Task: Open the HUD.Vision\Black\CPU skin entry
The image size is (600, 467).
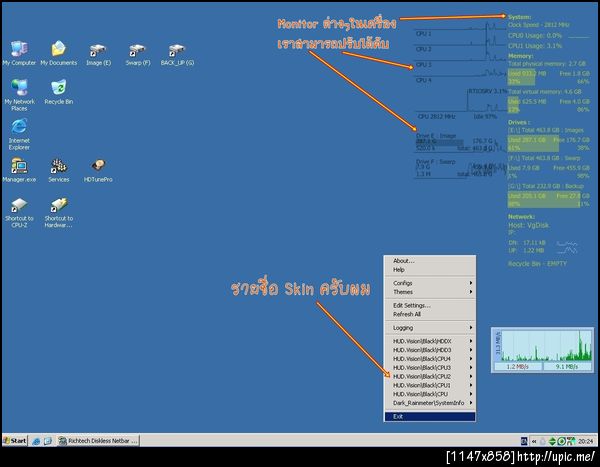Action: coord(430,394)
